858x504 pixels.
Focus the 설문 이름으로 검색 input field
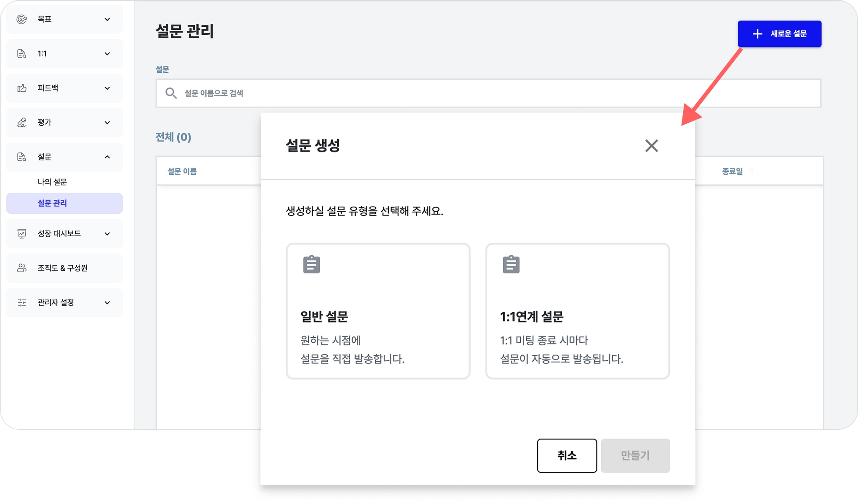pyautogui.click(x=461, y=93)
